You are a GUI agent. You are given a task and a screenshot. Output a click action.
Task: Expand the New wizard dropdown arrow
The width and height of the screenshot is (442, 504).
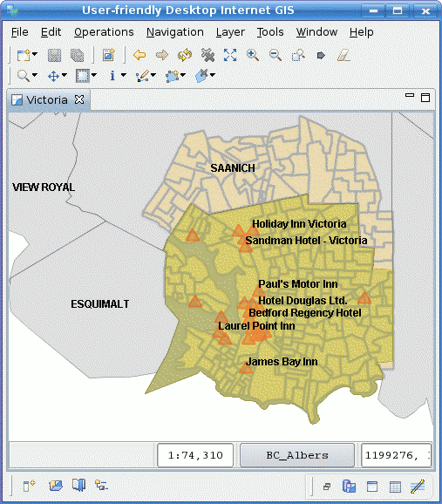point(35,54)
